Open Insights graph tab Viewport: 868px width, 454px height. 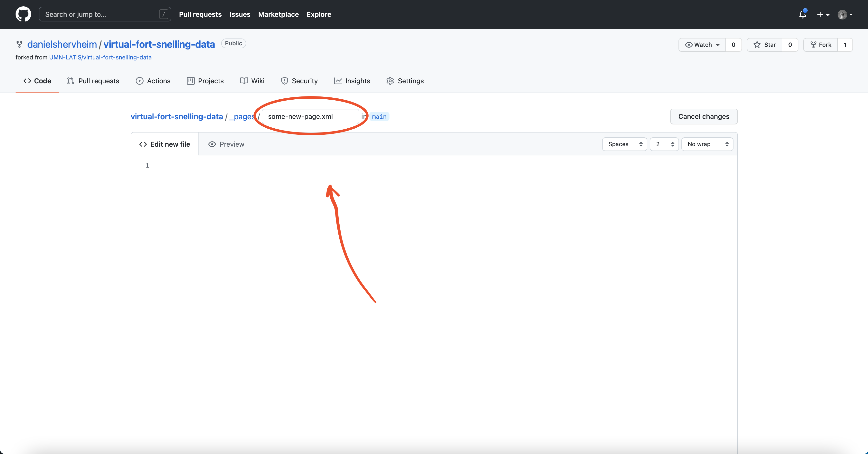pos(352,81)
